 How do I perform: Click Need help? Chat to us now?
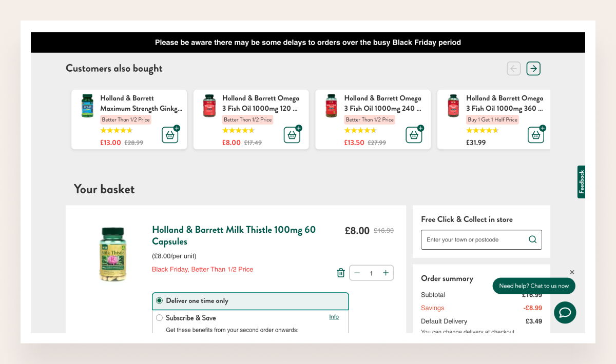(x=534, y=286)
